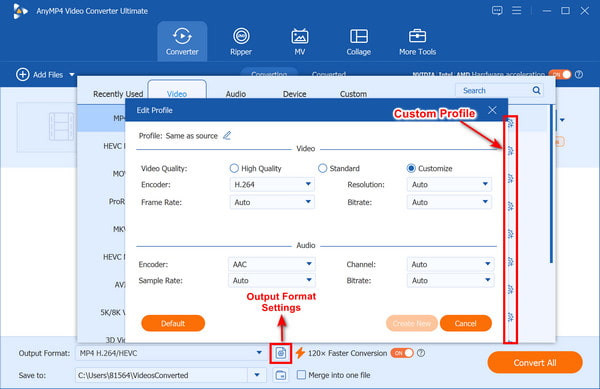
Task: Open audio Bitrate dropdown
Action: pos(450,280)
